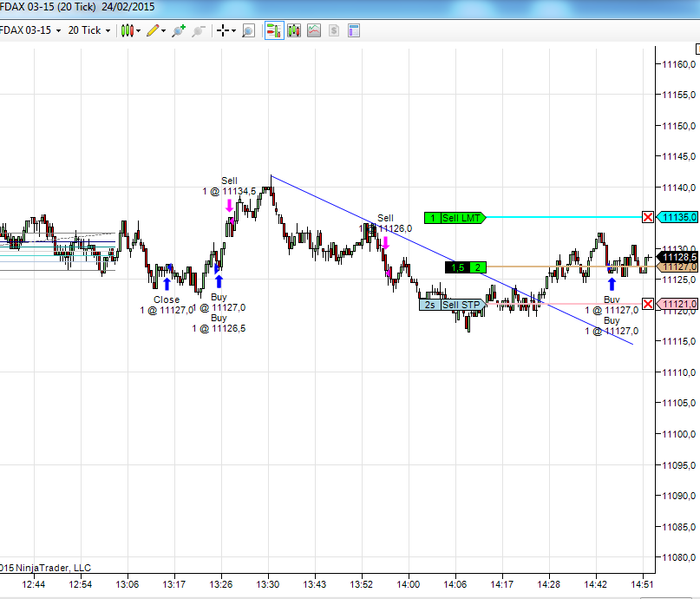The height and width of the screenshot is (599, 700).
Task: Click the pink 11121,0 price tag
Action: click(x=677, y=304)
